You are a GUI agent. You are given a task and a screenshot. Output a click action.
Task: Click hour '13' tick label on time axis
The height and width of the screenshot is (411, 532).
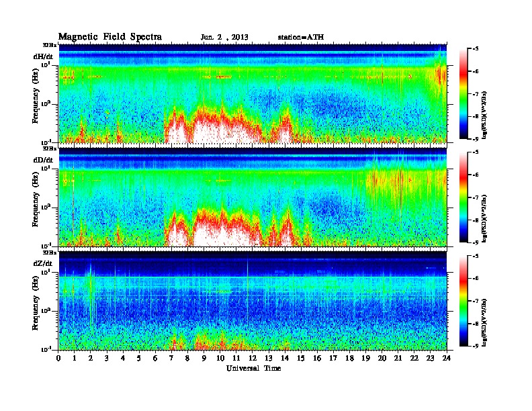pos(269,358)
